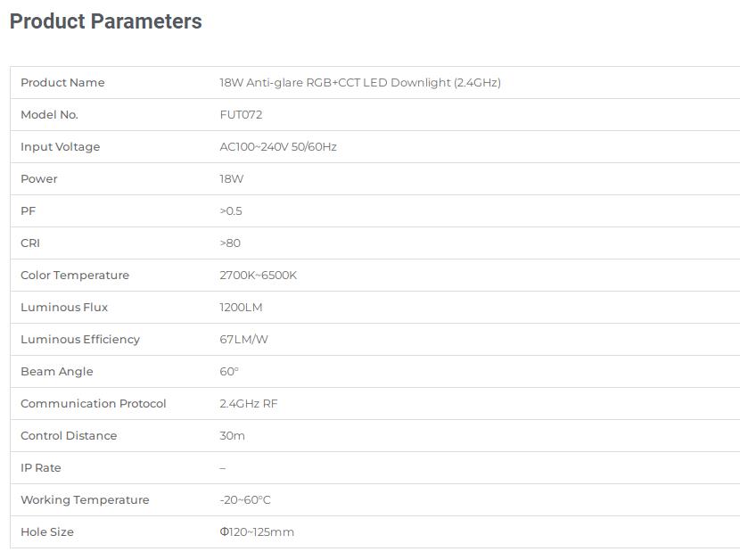Image resolution: width=740 pixels, height=560 pixels.
Task: Click the 2700K~6500K value
Action: (259, 276)
